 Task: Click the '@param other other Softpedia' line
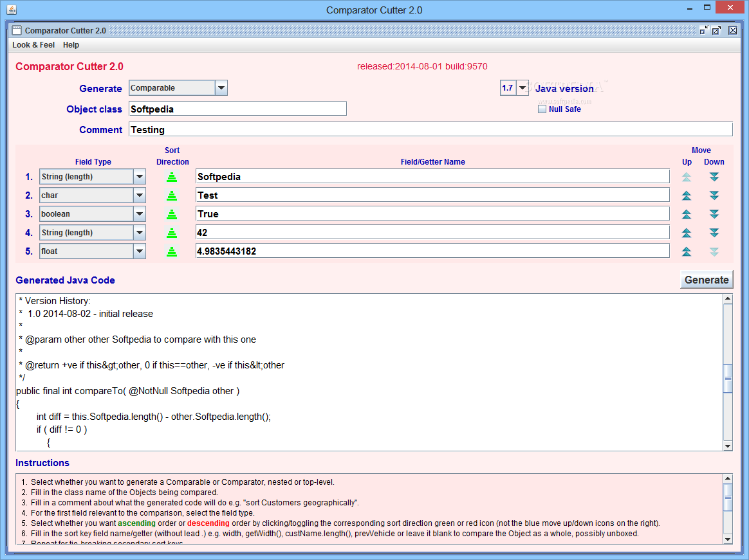pyautogui.click(x=137, y=339)
